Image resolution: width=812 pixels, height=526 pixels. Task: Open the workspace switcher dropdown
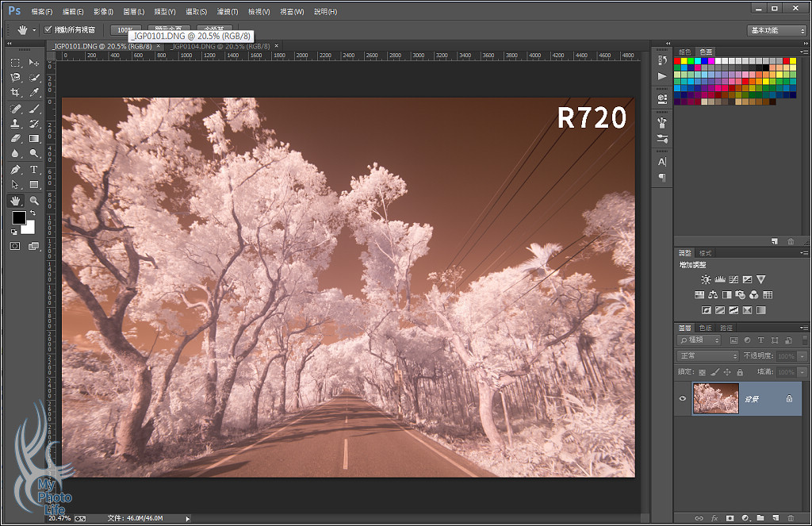click(776, 30)
